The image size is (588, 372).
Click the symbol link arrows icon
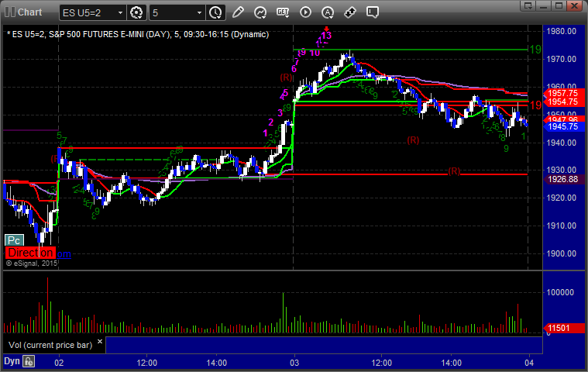click(350, 12)
